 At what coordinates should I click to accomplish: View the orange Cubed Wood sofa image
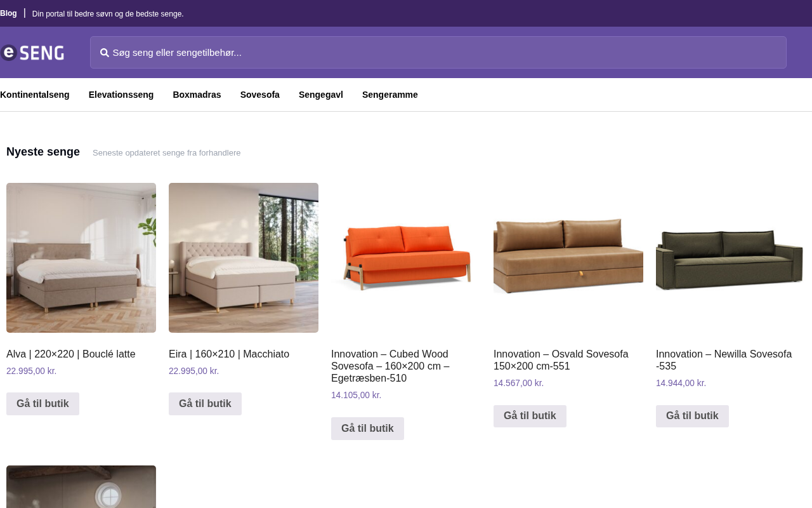406,258
